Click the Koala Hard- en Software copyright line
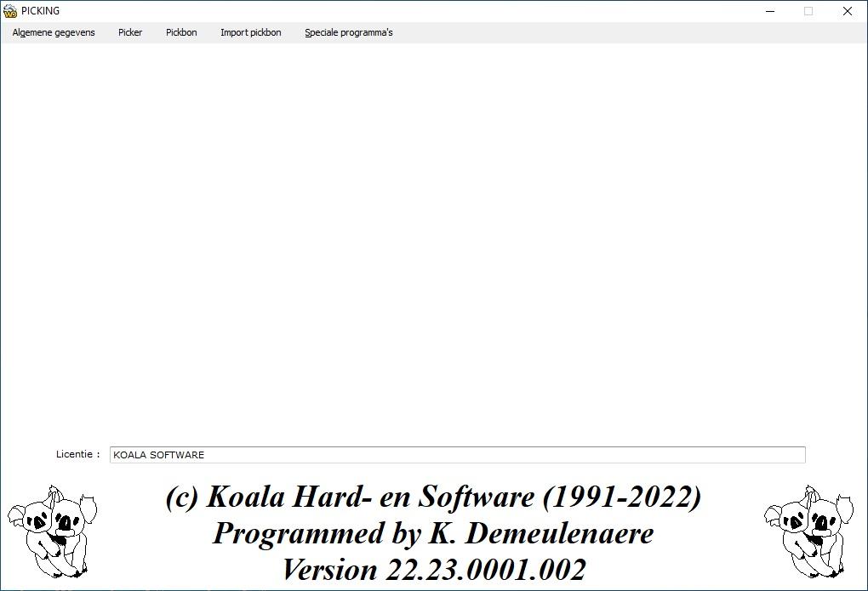The height and width of the screenshot is (591, 868). click(x=433, y=497)
